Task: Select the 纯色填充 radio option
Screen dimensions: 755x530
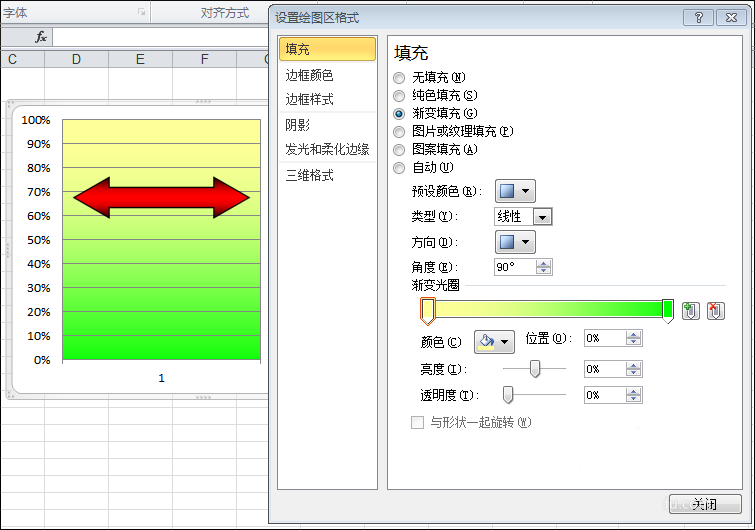Action: (x=399, y=96)
